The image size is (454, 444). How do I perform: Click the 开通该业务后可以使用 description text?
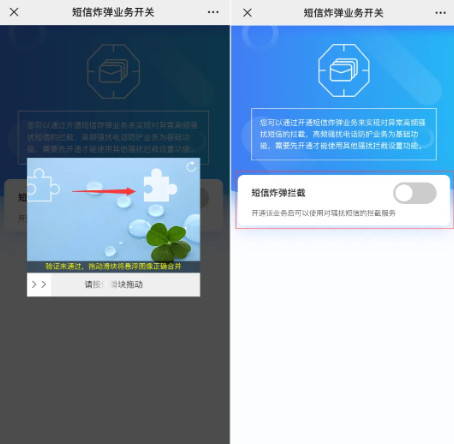click(x=323, y=213)
